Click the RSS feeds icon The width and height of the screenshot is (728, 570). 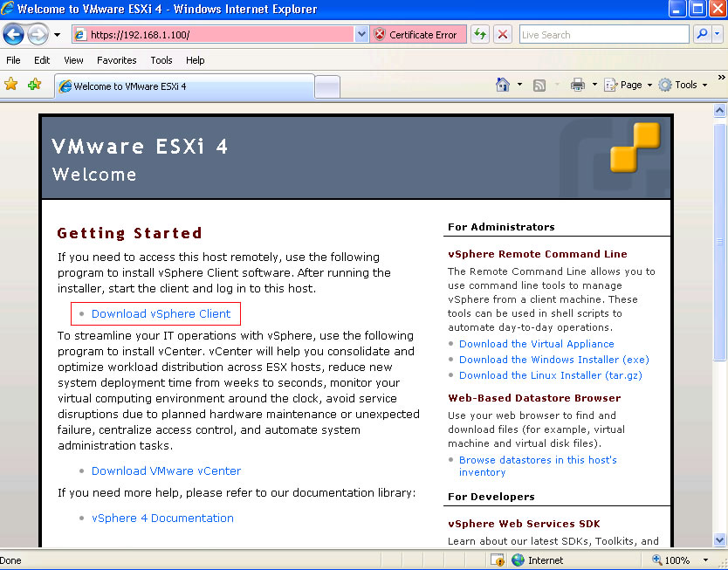point(539,86)
